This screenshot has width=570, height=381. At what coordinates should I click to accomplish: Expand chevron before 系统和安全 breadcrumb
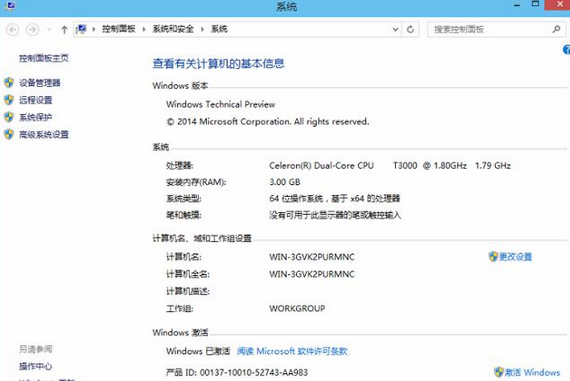pos(144,29)
